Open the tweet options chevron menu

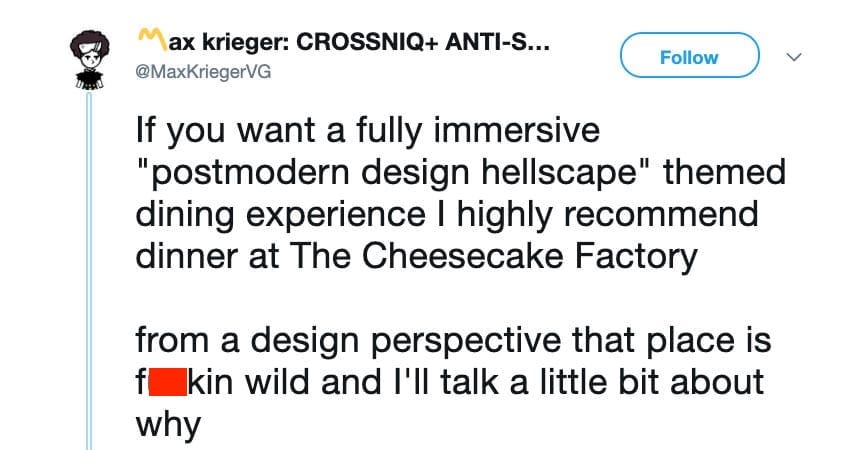coord(794,57)
